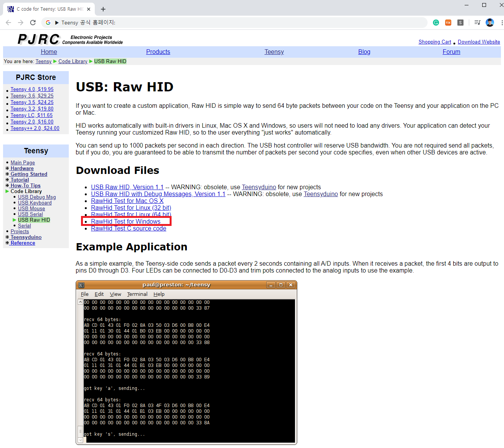Click the terminal screenshot image
The width and height of the screenshot is (504, 448).
click(186, 363)
